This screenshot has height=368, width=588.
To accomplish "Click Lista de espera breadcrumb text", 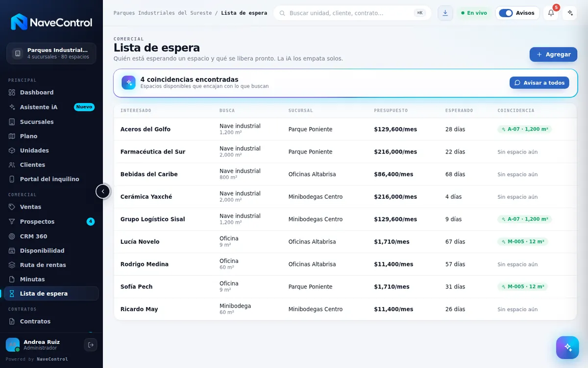I will (244, 13).
